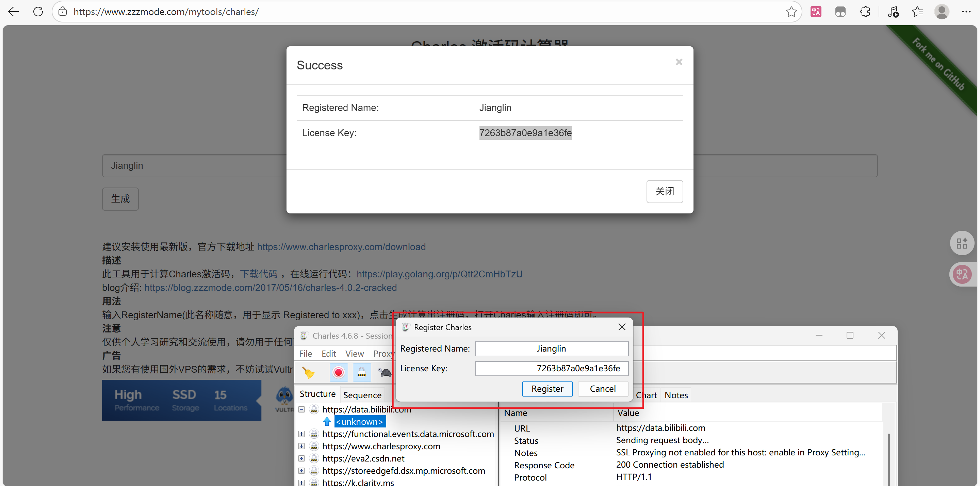The image size is (980, 486).
Task: Open the browser Extensions puzzle menu
Action: [865, 12]
